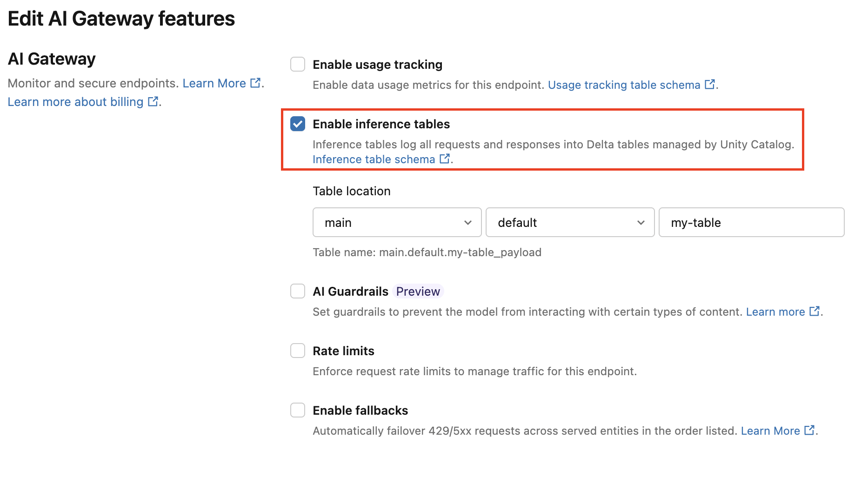This screenshot has height=477, width=868.
Task: Click external link icon next to billing link
Action: tap(153, 101)
